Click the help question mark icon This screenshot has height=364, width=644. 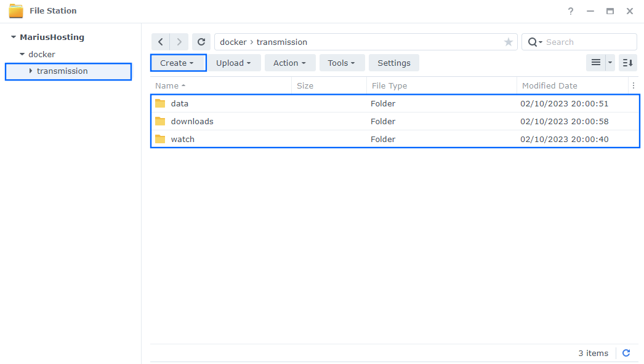click(570, 10)
